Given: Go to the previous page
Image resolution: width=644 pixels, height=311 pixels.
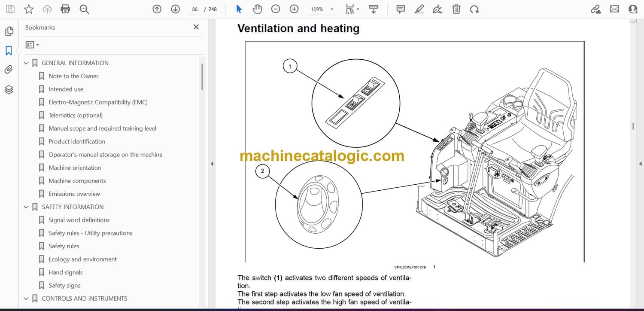Looking at the screenshot, I should [x=157, y=9].
